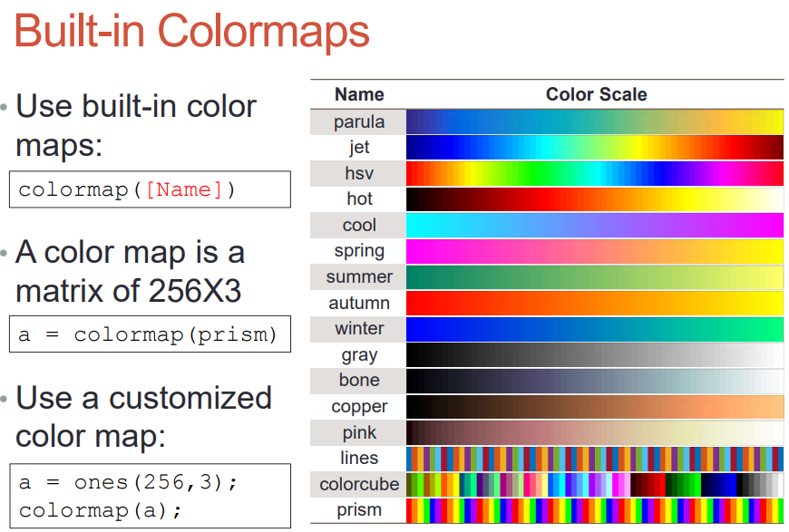Click the 'colormap([Name])' code box
This screenshot has height=532, width=789.
[150, 189]
